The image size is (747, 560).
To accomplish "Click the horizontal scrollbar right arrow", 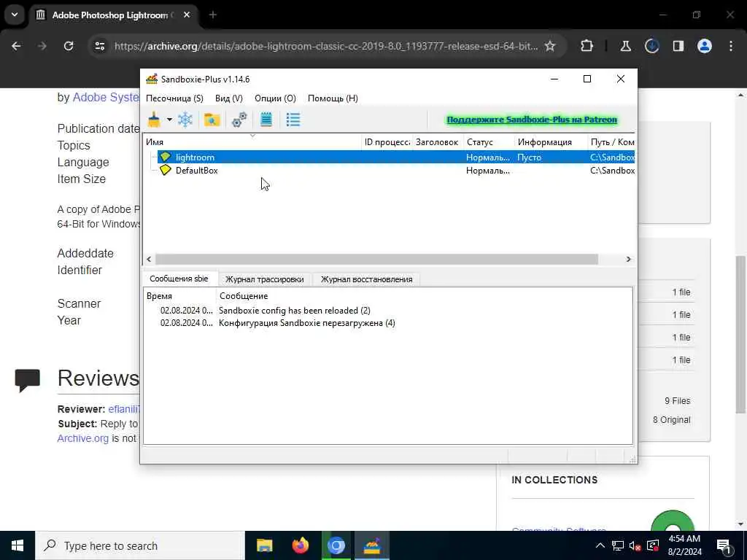I will coord(628,259).
